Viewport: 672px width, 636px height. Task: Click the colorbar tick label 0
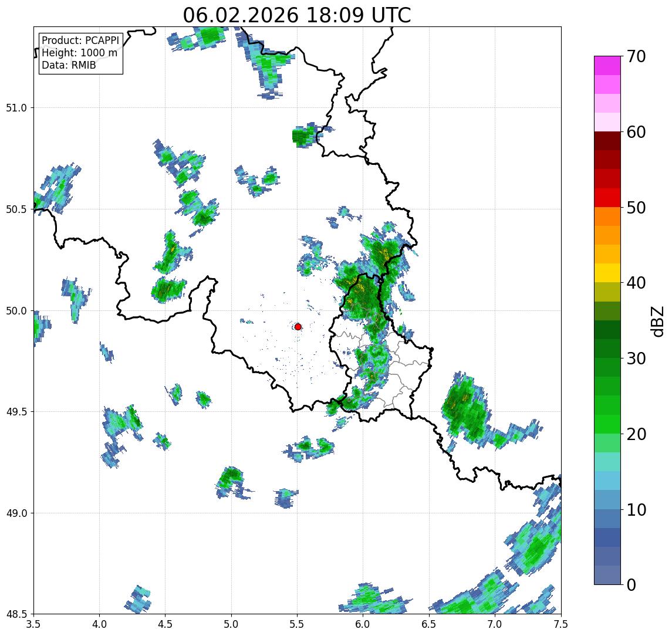[x=632, y=584]
